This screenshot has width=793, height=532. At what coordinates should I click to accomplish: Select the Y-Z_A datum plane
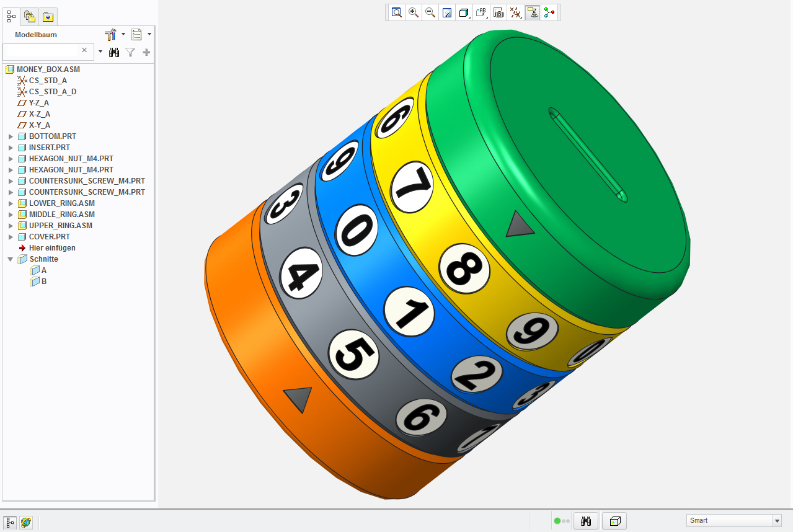click(39, 103)
